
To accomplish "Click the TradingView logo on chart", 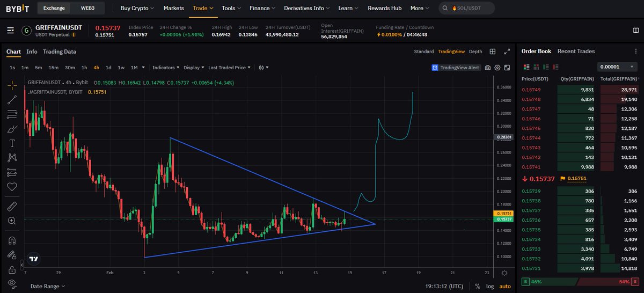I will pyautogui.click(x=34, y=259).
